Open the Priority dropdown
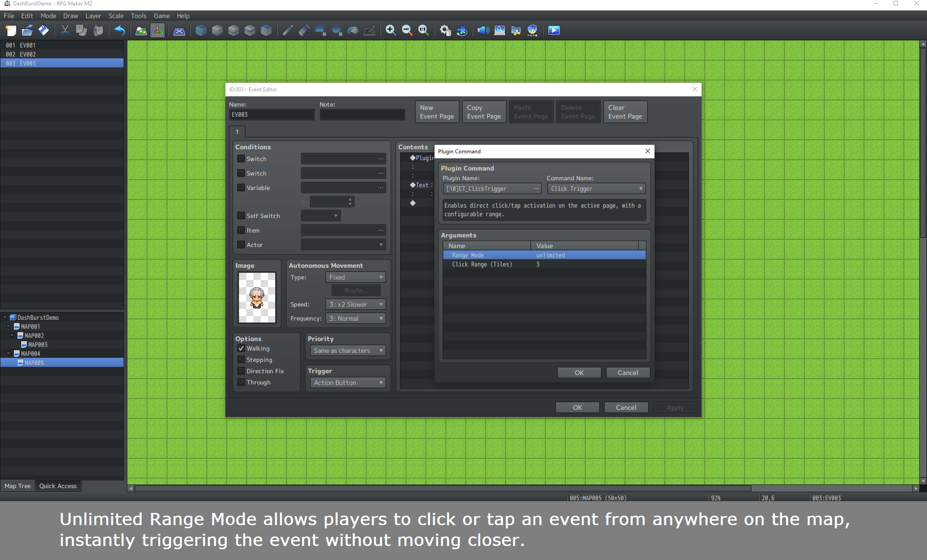This screenshot has height=560, width=927. pos(348,351)
